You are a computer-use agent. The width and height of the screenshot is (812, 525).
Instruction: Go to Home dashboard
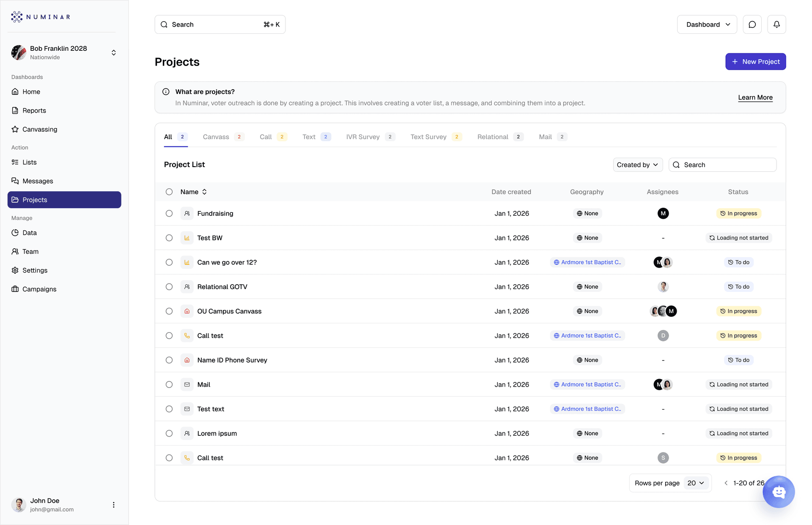pos(64,92)
